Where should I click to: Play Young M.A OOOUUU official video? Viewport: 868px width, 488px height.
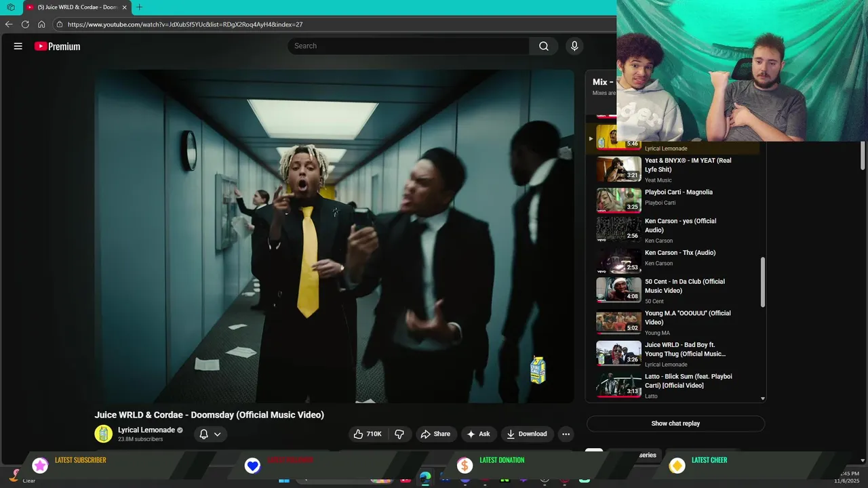tap(688, 318)
